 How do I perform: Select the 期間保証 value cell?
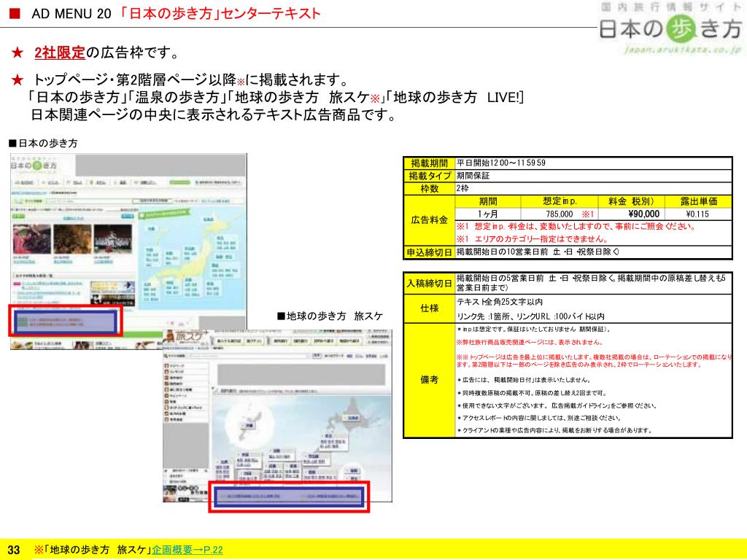[593, 176]
